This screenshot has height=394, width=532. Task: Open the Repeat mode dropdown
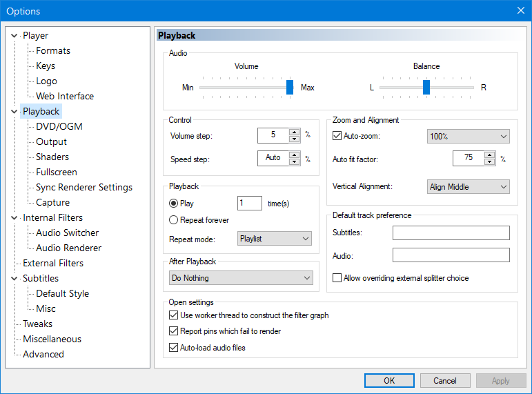[274, 239]
